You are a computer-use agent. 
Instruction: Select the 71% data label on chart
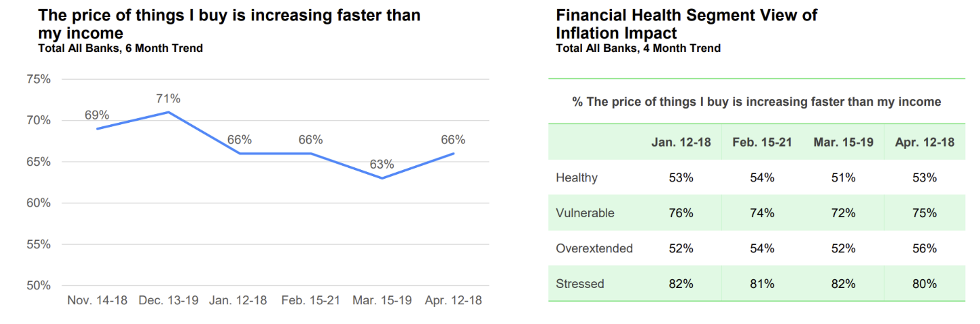click(168, 98)
